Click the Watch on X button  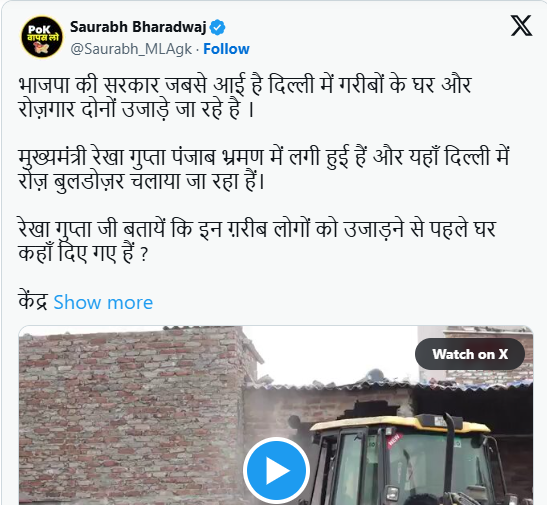pos(470,354)
